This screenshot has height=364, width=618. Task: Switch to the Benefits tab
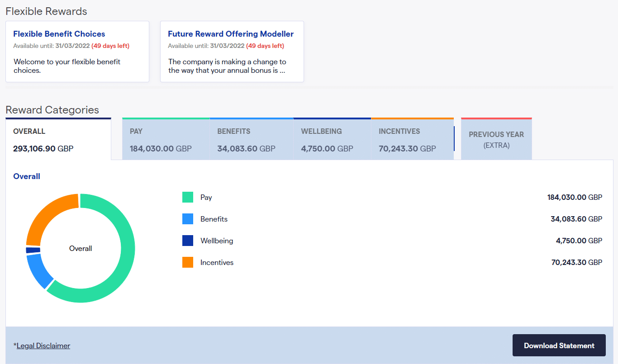coord(252,139)
